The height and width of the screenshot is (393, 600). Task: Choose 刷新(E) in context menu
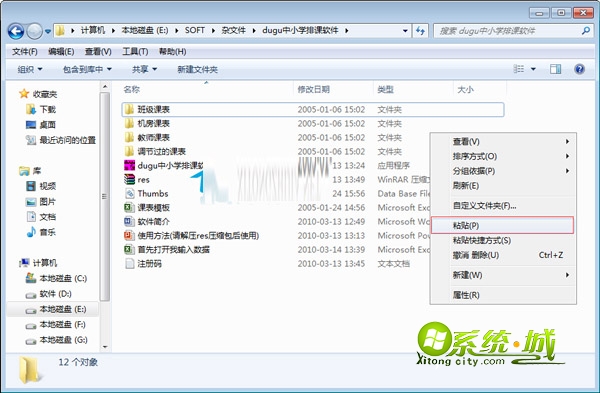click(x=503, y=186)
